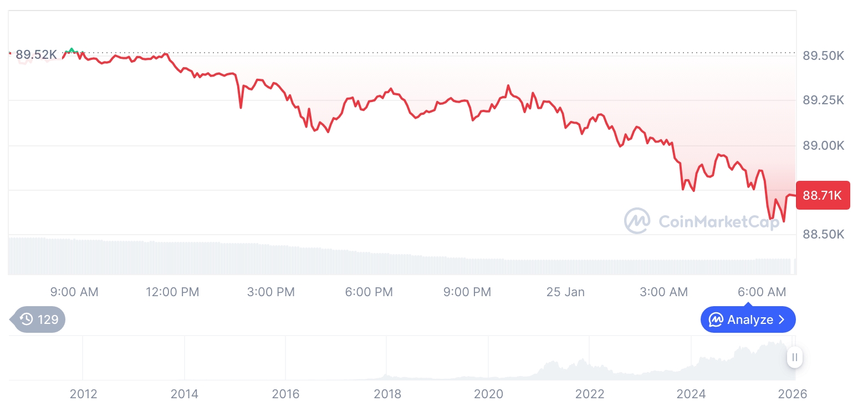868x406 pixels.
Task: Click the CoinMarketCap watermark text
Action: pos(718,221)
